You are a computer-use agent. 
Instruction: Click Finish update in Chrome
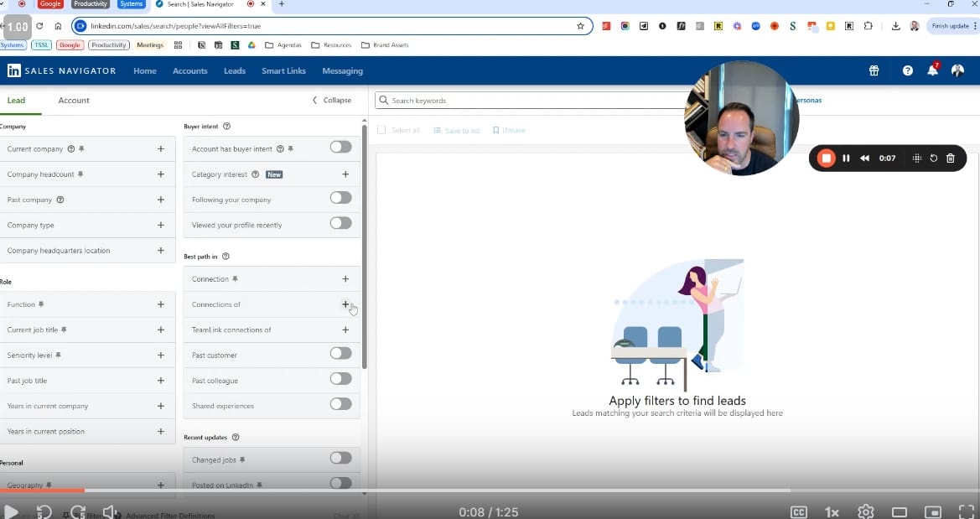(x=950, y=26)
